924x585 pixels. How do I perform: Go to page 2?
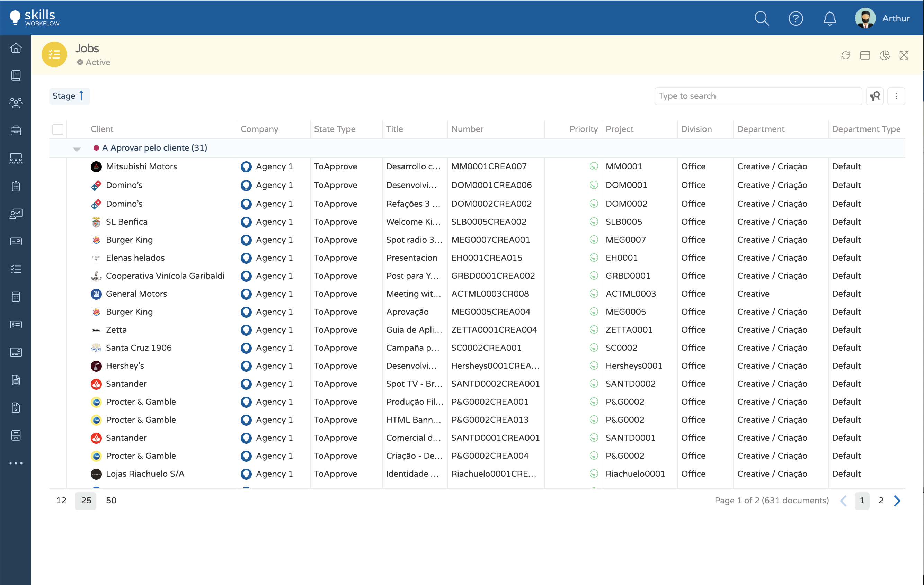coord(881,500)
